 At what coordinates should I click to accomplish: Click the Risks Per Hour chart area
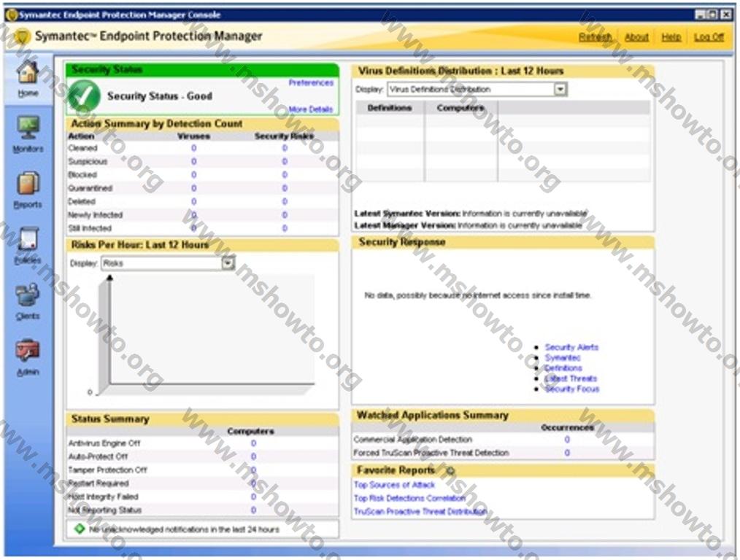click(205, 335)
